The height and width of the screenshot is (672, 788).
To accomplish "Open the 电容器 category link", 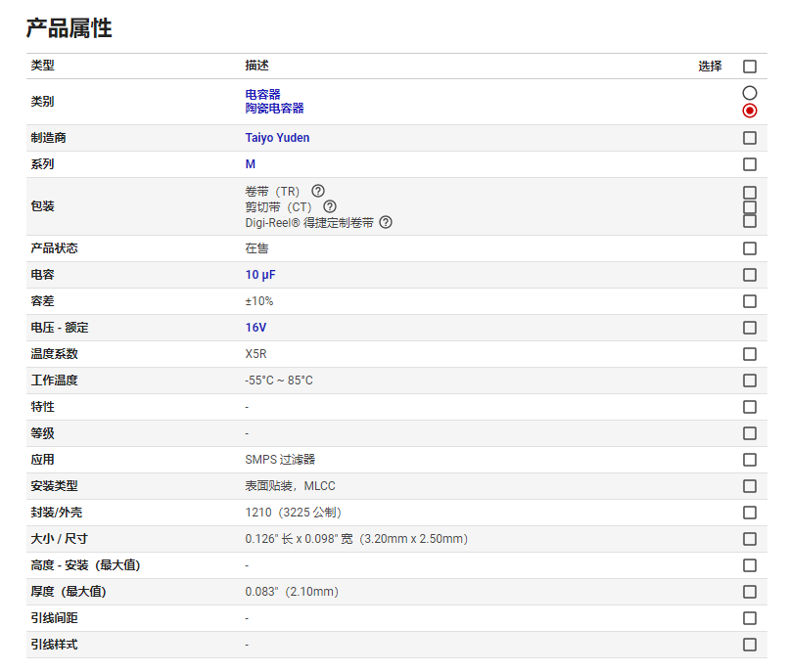I will 262,95.
